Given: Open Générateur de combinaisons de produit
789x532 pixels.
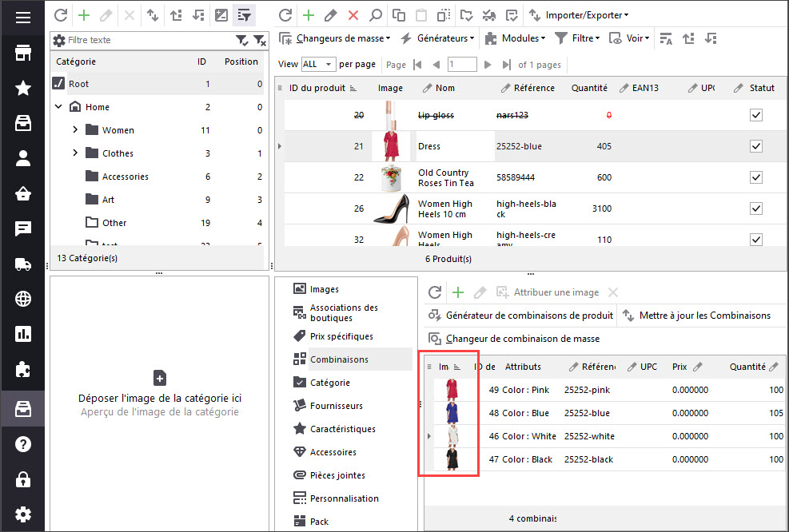Looking at the screenshot, I should click(x=520, y=316).
